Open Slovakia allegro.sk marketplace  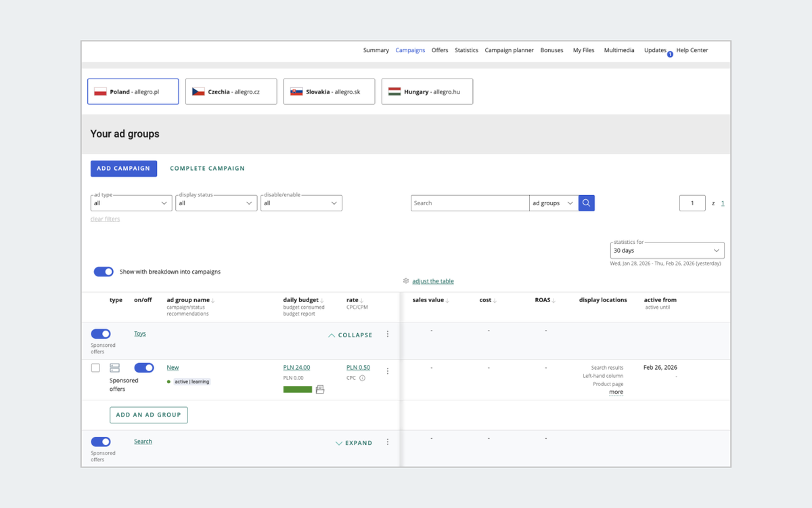click(329, 91)
